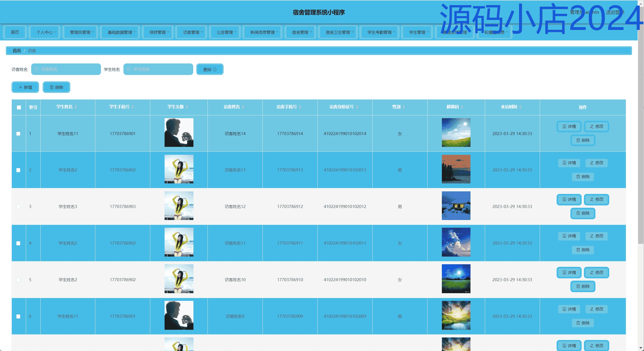The height and width of the screenshot is (351, 644).
Task: Focus the 学生姓名 search input
Action: click(x=158, y=69)
